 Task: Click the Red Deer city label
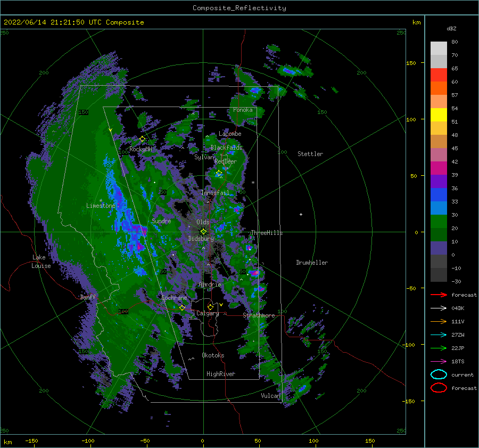pyautogui.click(x=226, y=161)
